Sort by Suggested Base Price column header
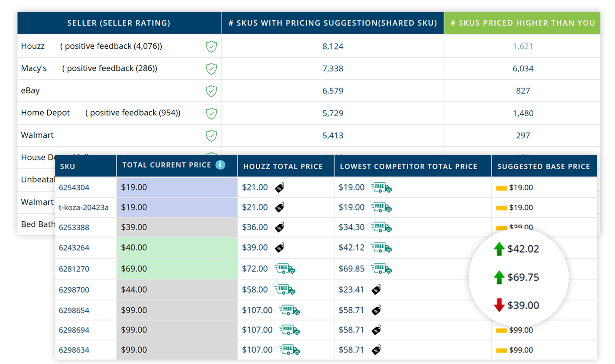 pos(544,166)
